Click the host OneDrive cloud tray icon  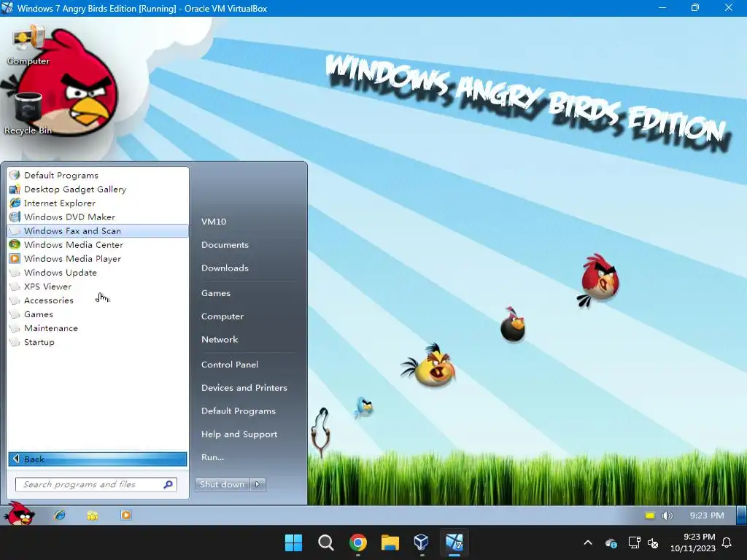611,542
